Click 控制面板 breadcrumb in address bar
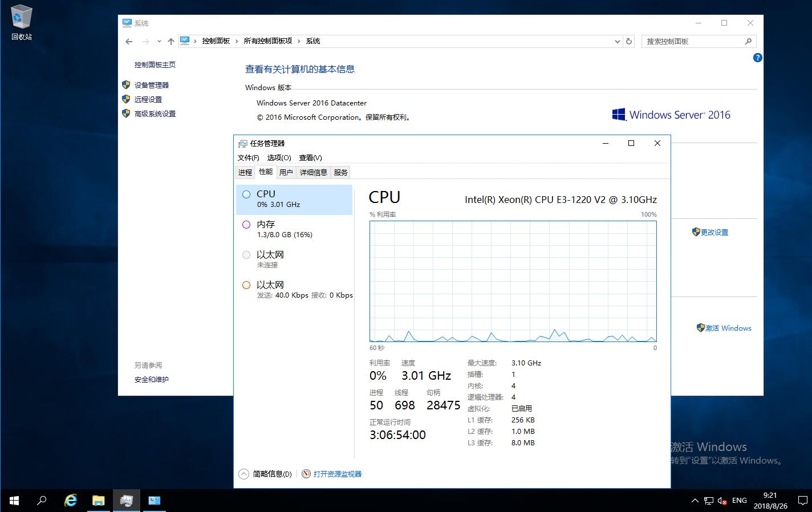Image resolution: width=812 pixels, height=512 pixels. [x=216, y=41]
